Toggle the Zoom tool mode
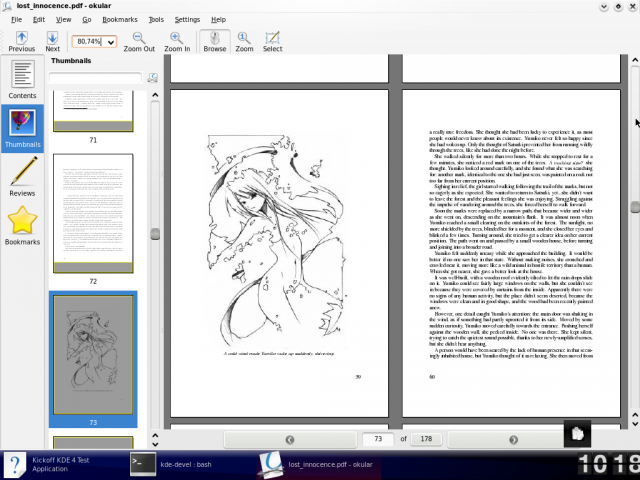The width and height of the screenshot is (640, 480). click(244, 41)
